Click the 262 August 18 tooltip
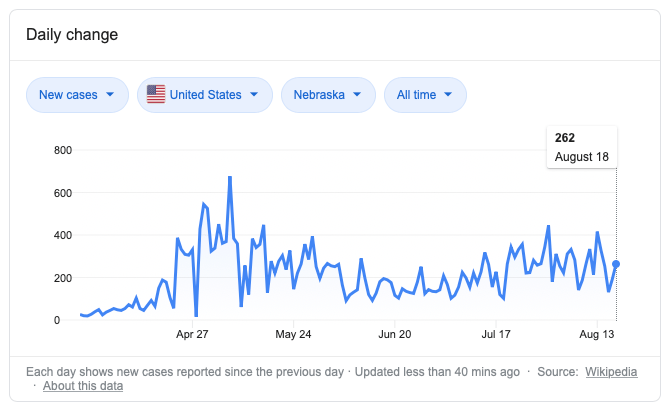The image size is (668, 410). click(x=581, y=147)
